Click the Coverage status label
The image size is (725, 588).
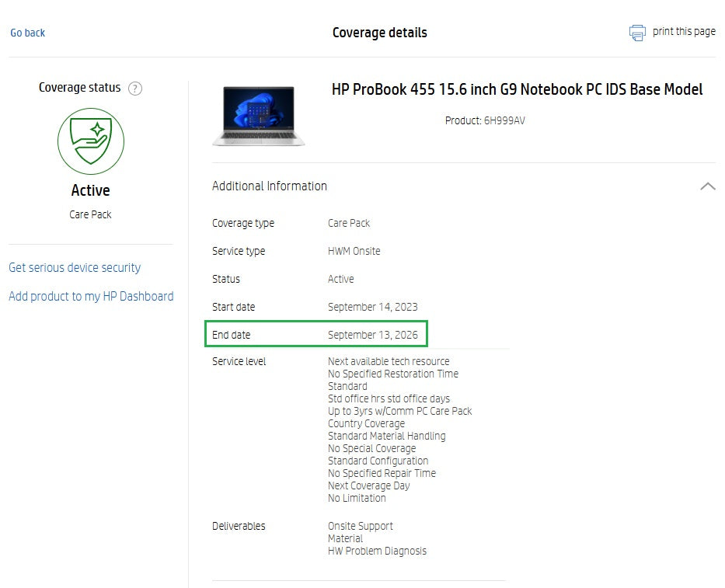click(79, 88)
